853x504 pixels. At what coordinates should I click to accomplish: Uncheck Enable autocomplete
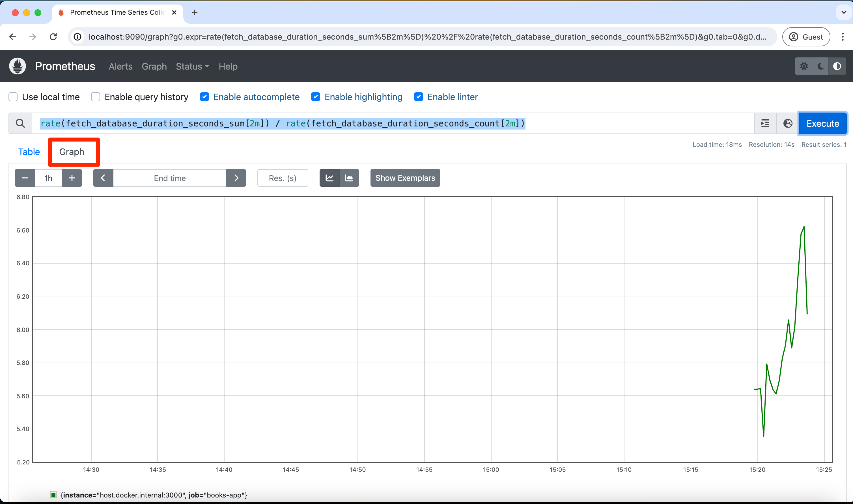pyautogui.click(x=204, y=97)
